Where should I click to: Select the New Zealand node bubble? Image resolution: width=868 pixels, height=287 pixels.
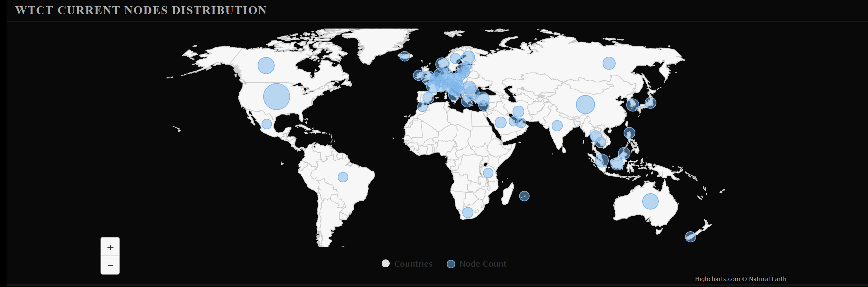pyautogui.click(x=690, y=236)
